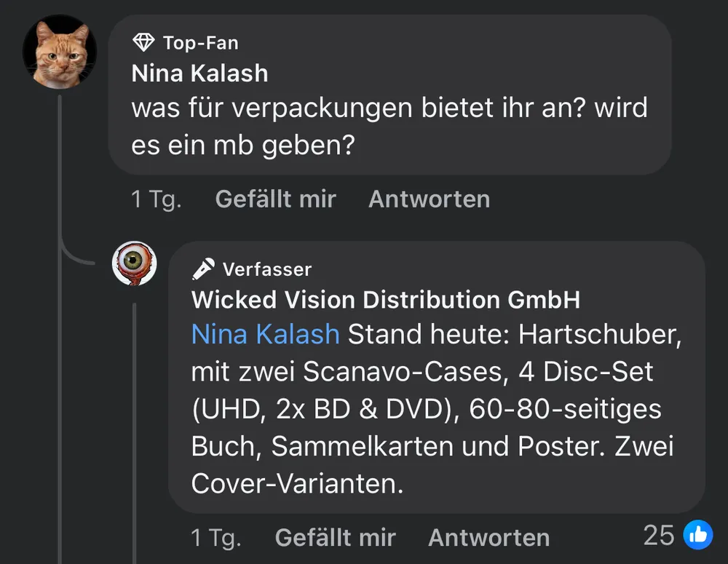Select Antworten under Wicked Vision's reply
Screen dimensions: 728x564
[488, 538]
